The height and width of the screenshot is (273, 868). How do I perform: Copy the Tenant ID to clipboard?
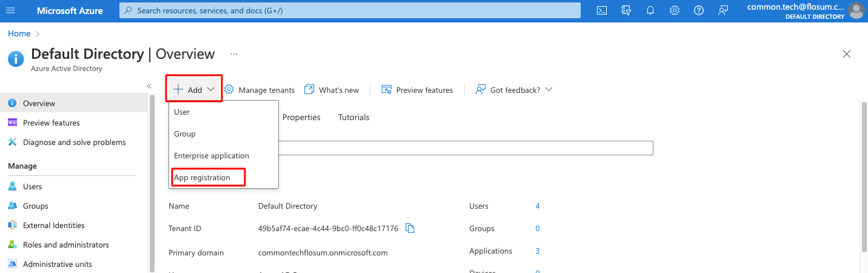click(x=410, y=229)
